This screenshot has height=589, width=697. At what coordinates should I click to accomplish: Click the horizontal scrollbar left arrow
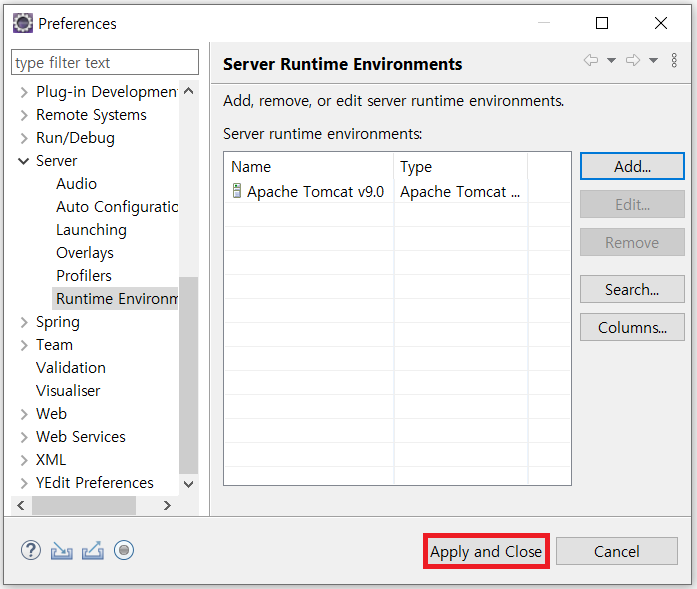click(21, 505)
